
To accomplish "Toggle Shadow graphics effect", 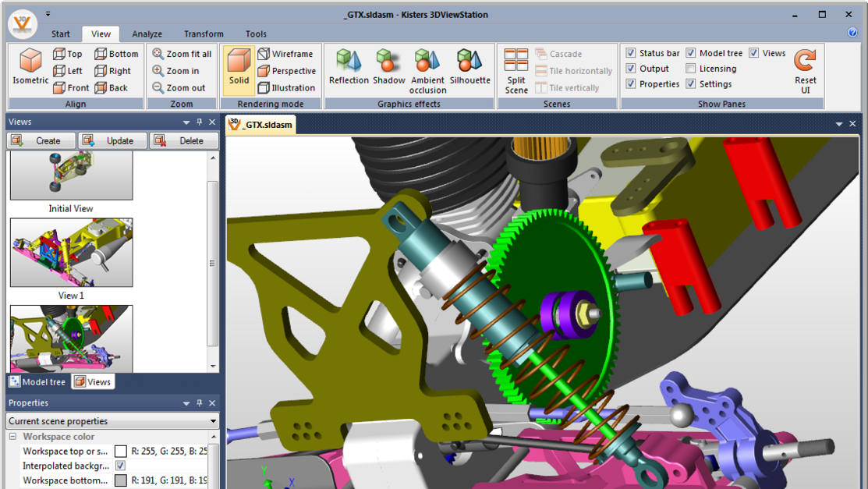I will (388, 66).
